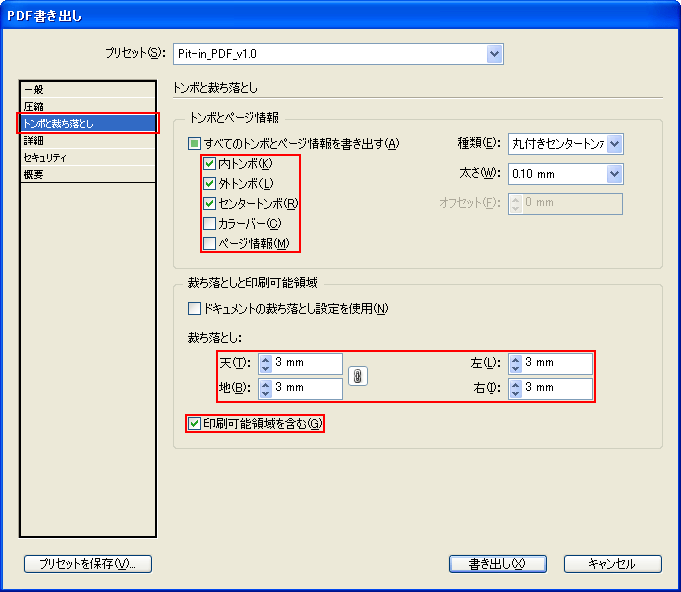Toggle the 内トンボ checkbox
Screen dimensions: 681x592
(x=209, y=164)
